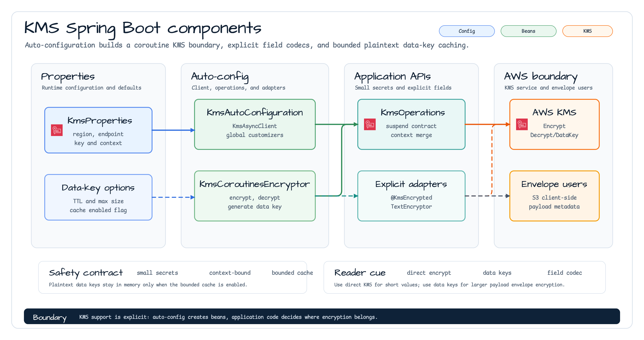The height and width of the screenshot is (340, 644).
Task: Click 'region, endpoint' text in KmsProperties
Action: [98, 134]
